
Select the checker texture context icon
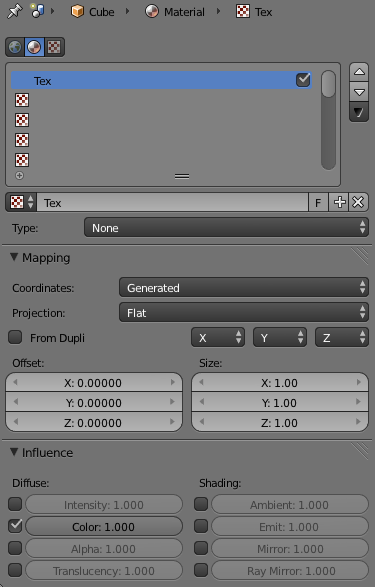click(x=54, y=47)
